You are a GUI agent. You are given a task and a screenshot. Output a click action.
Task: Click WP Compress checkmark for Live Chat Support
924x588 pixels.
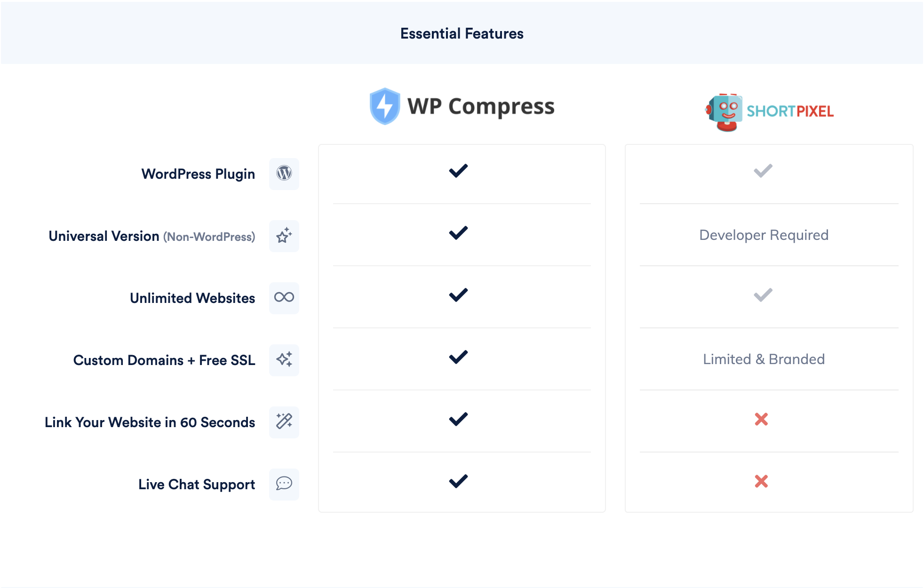[458, 481]
